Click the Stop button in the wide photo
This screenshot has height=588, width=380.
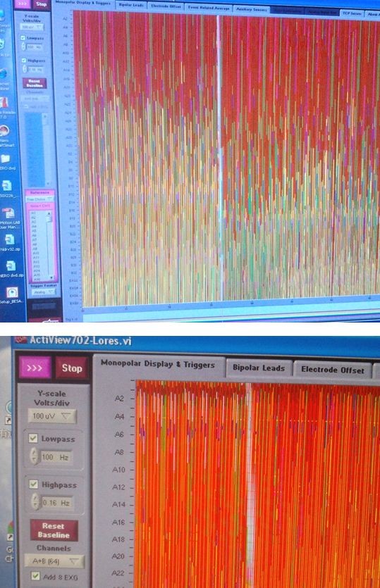pos(41,4)
